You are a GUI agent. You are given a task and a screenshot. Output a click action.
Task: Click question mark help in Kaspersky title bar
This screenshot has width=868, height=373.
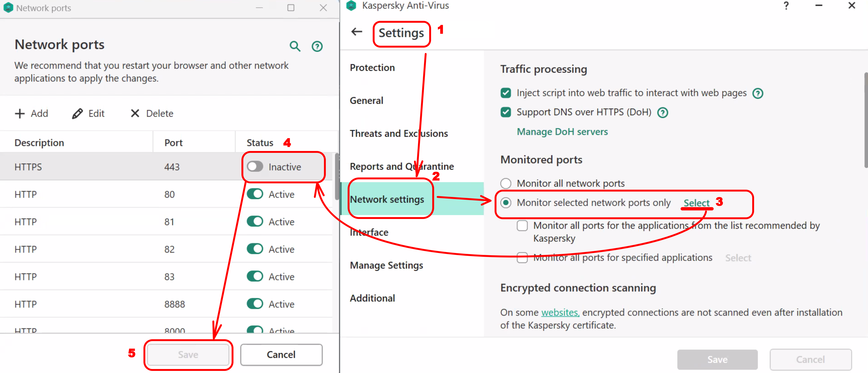click(x=786, y=6)
